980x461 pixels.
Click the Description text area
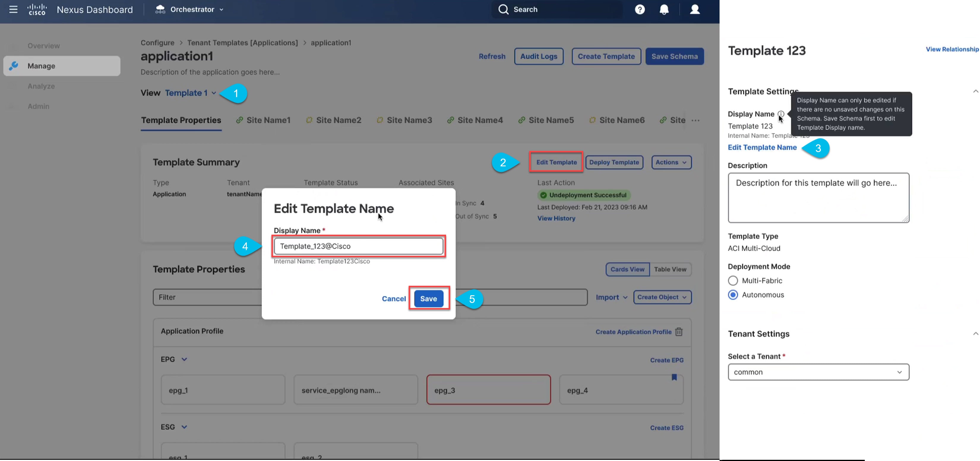point(818,198)
